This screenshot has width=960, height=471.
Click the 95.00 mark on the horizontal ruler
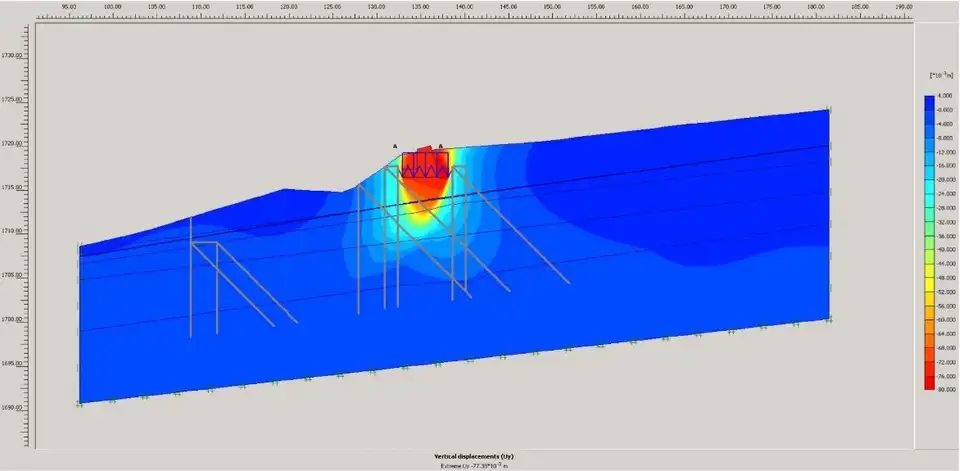[x=69, y=6]
